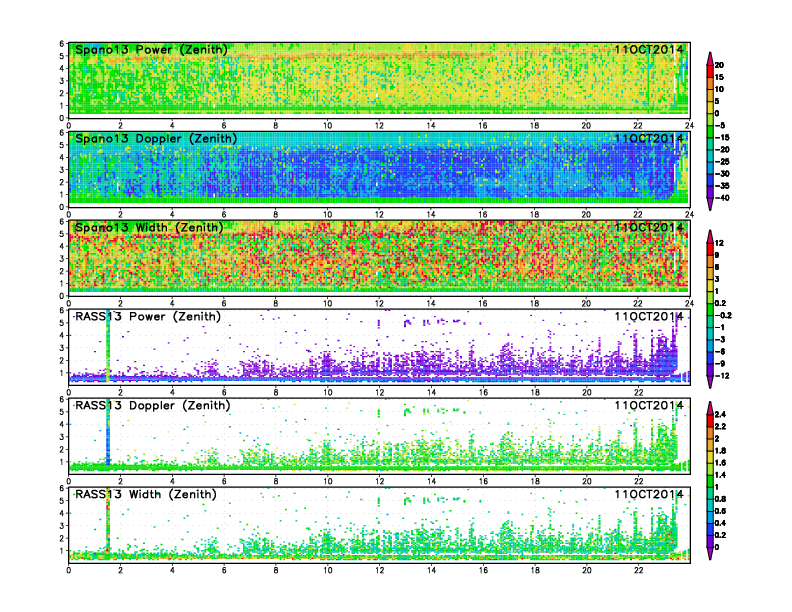Click hour 22 tick label below RASS13 Width panel
Screen dimensions: 792x612
[x=638, y=571]
